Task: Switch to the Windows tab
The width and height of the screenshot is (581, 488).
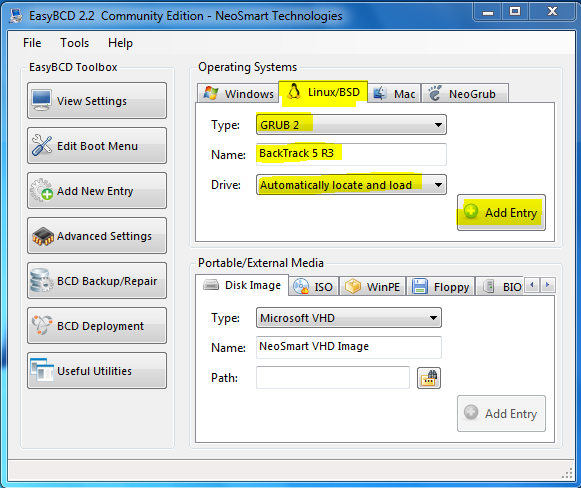Action: coord(238,93)
